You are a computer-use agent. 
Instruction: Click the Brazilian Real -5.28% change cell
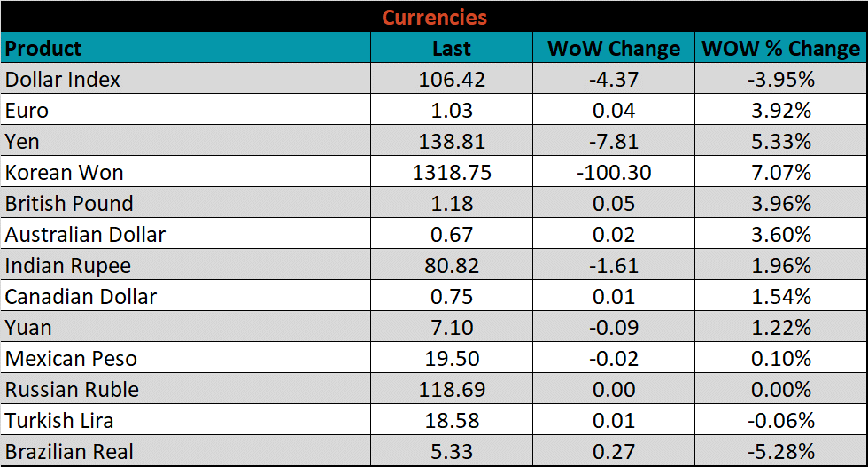[x=780, y=451]
